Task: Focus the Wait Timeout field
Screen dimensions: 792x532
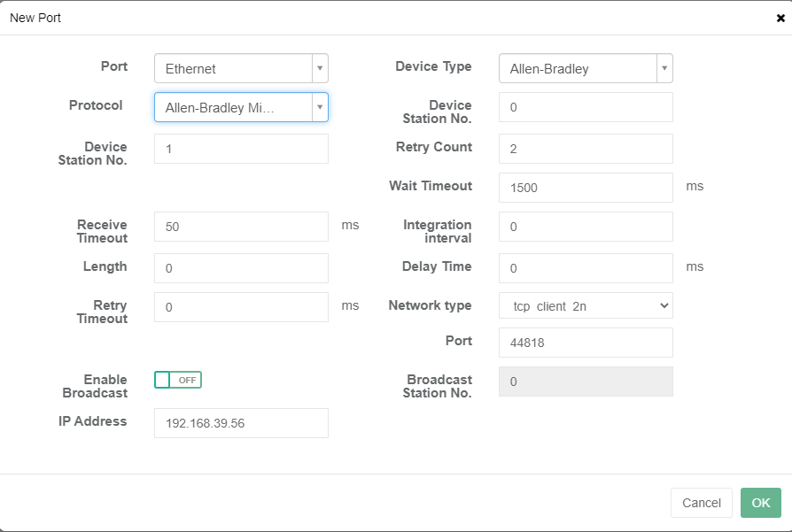Action: click(x=586, y=188)
